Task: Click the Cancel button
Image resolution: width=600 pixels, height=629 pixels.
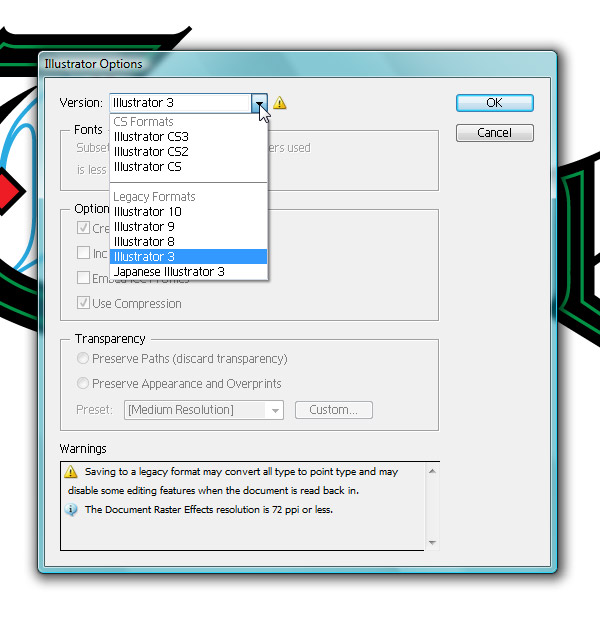Action: (495, 133)
